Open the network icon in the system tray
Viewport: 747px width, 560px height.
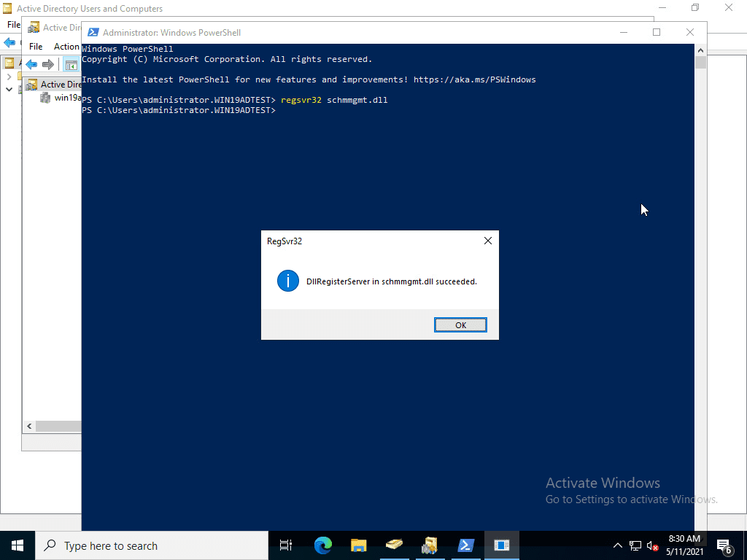635,545
